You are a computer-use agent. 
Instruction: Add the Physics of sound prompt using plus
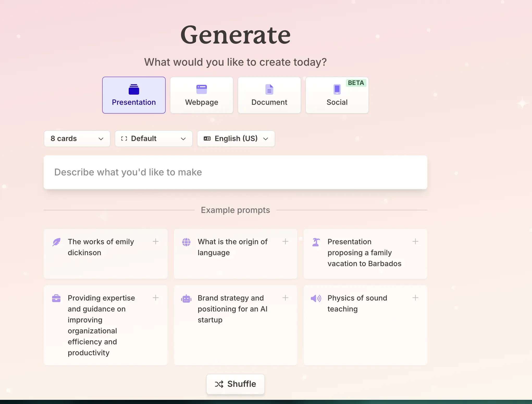tap(415, 298)
